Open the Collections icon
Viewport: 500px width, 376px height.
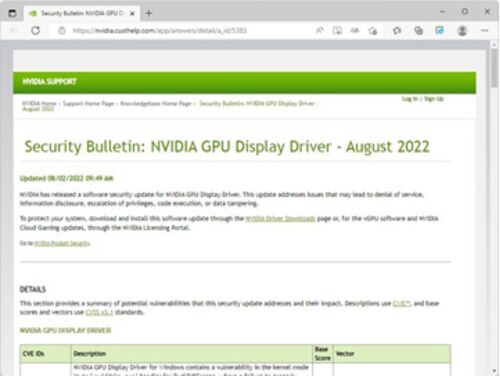[418, 31]
